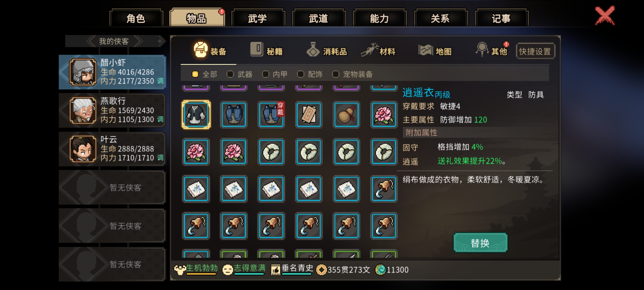The width and height of the screenshot is (644, 290).
Task: Open the 快捷设置 quick settings button
Action: pyautogui.click(x=535, y=51)
